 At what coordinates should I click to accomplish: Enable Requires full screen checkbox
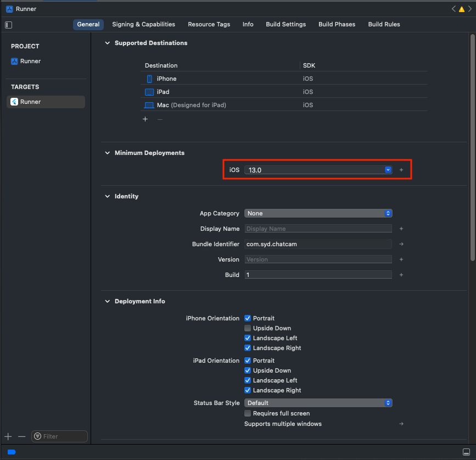pyautogui.click(x=248, y=413)
